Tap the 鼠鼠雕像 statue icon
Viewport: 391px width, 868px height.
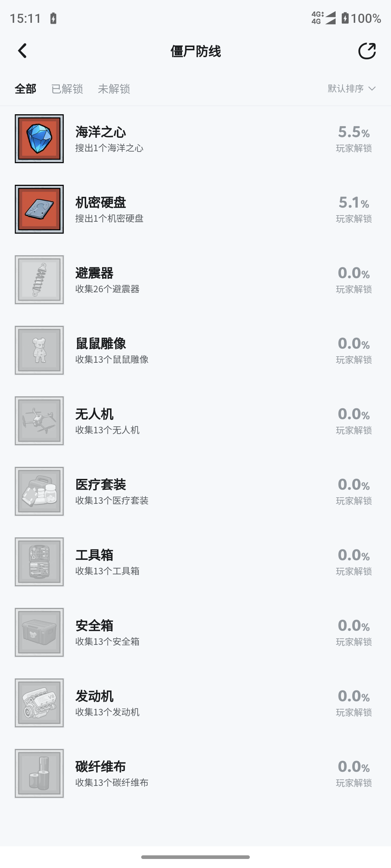pyautogui.click(x=39, y=350)
